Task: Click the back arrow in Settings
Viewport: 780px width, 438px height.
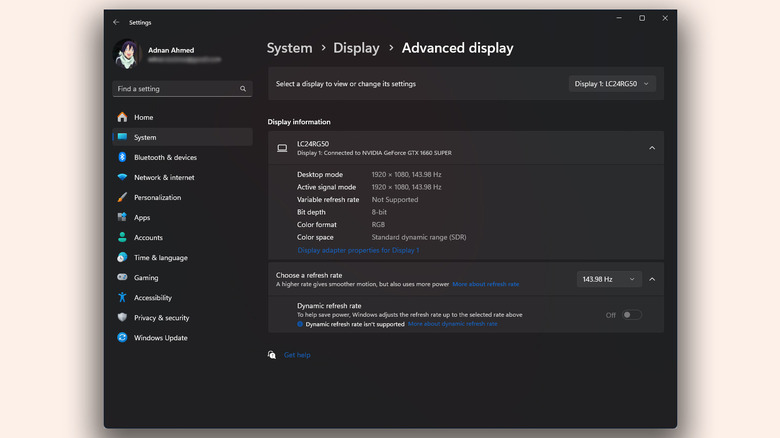Action: (x=116, y=21)
